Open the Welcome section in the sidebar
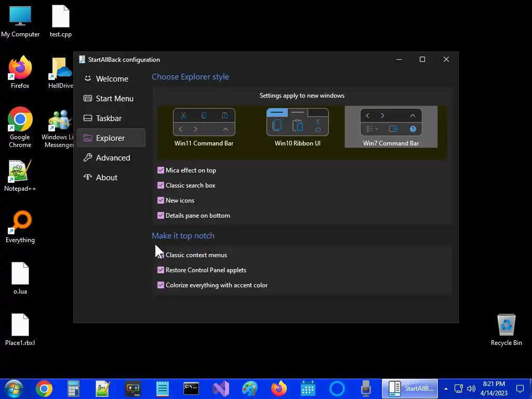The image size is (532, 399). coord(111,79)
